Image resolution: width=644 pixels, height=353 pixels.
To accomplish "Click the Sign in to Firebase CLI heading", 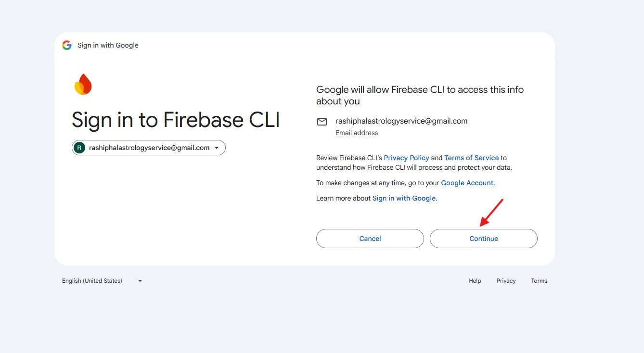I will pyautogui.click(x=176, y=120).
